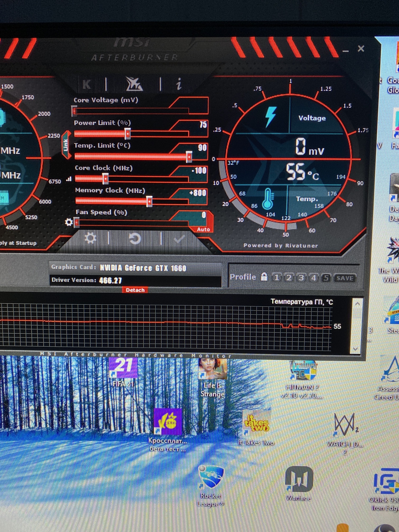Open voltage-frequency curve editor bars icon
The width and height of the screenshot is (399, 532).
(x=69, y=179)
